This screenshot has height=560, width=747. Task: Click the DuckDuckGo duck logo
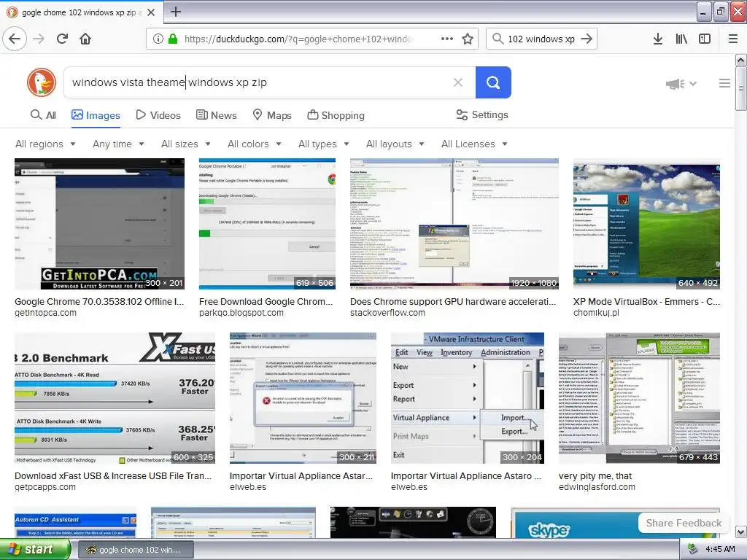pos(42,82)
